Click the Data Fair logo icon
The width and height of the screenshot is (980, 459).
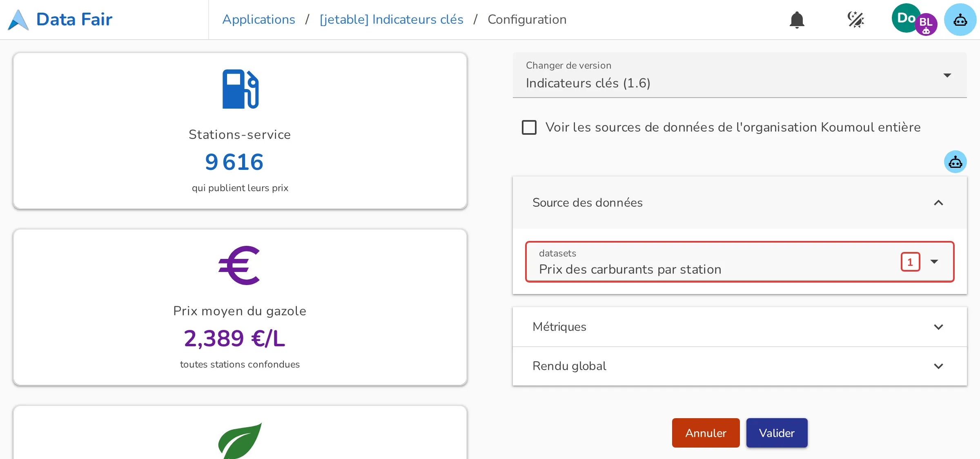18,20
